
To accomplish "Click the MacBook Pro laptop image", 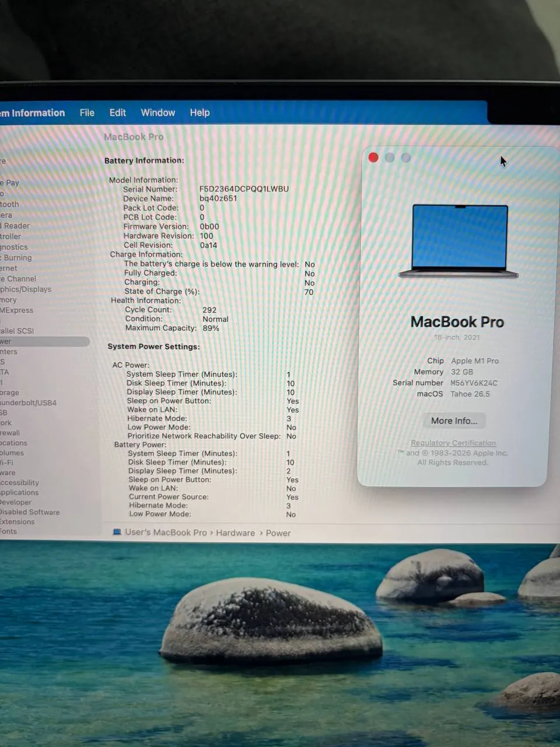I will point(459,241).
